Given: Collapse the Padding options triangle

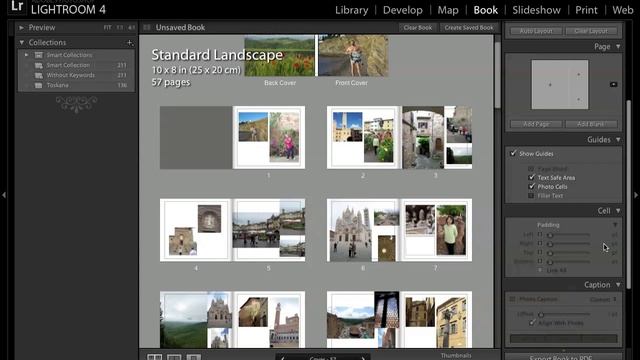Looking at the screenshot, I should coord(615,225).
